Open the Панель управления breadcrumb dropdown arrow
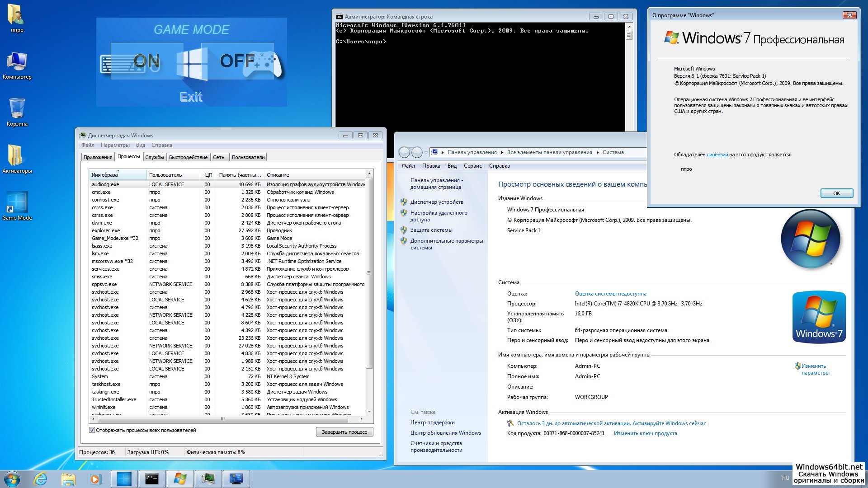The height and width of the screenshot is (488, 868). 501,152
